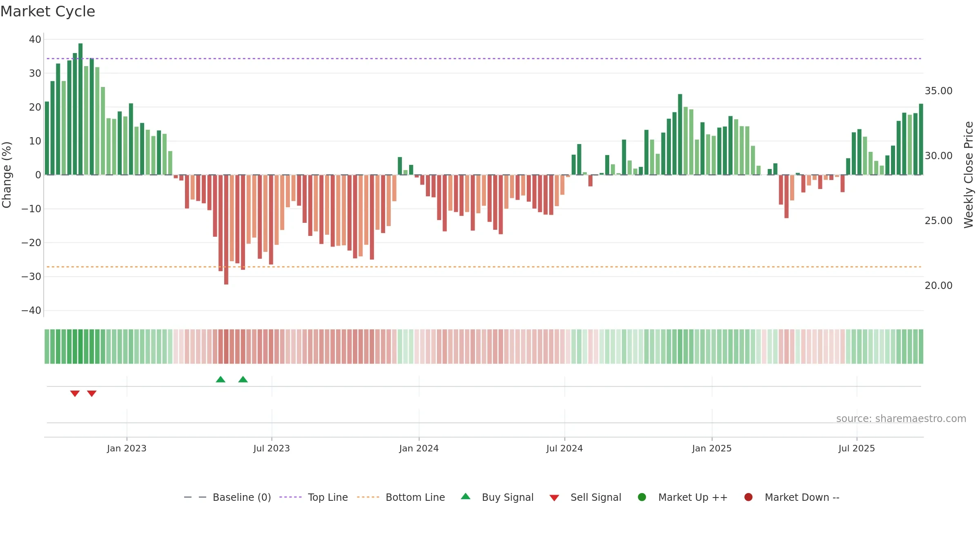Click the red Sell Signal legend triangle
The height and width of the screenshot is (551, 980).
coord(554,498)
